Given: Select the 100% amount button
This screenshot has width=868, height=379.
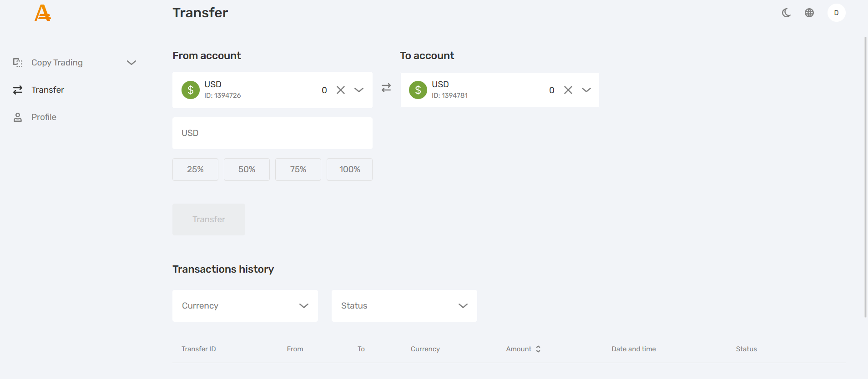Looking at the screenshot, I should pos(349,170).
